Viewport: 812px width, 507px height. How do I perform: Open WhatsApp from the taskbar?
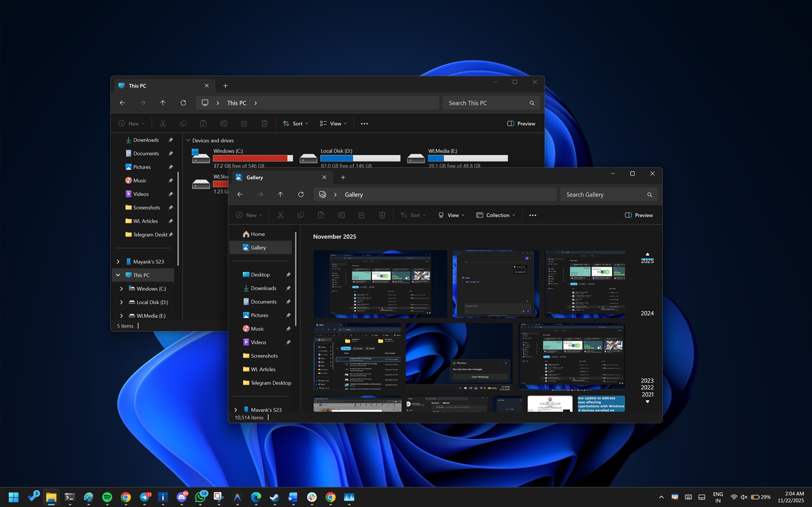click(x=201, y=497)
